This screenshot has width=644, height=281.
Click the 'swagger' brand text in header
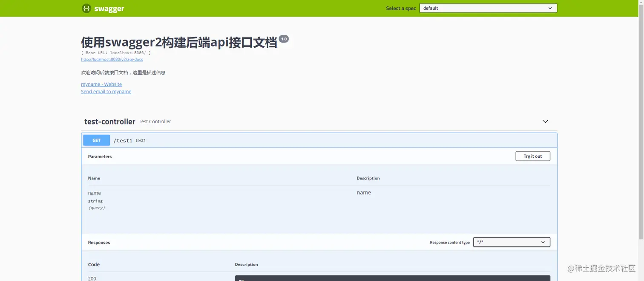[109, 9]
